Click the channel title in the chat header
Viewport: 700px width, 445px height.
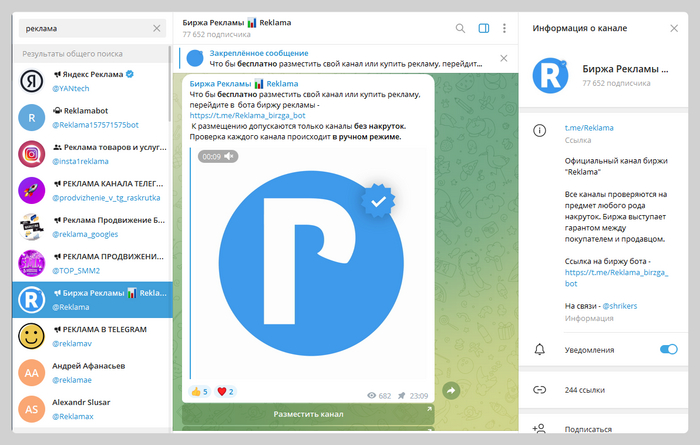pyautogui.click(x=237, y=22)
